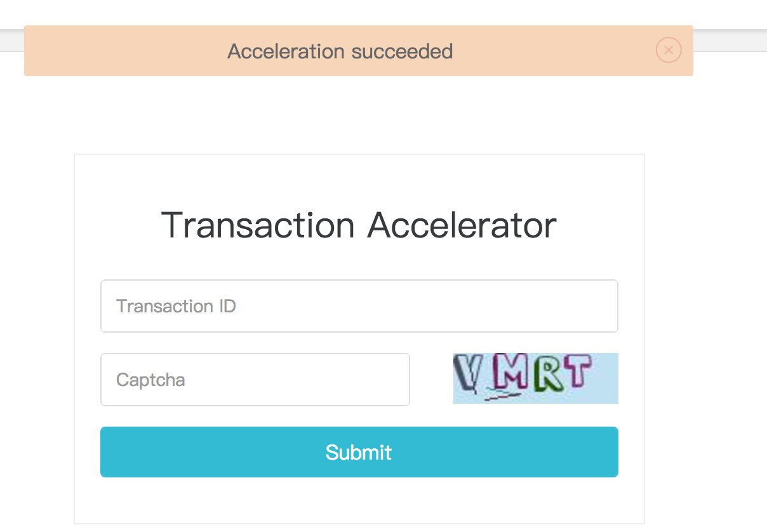Click the green letter R in captcha
767x532 pixels.
coord(548,375)
